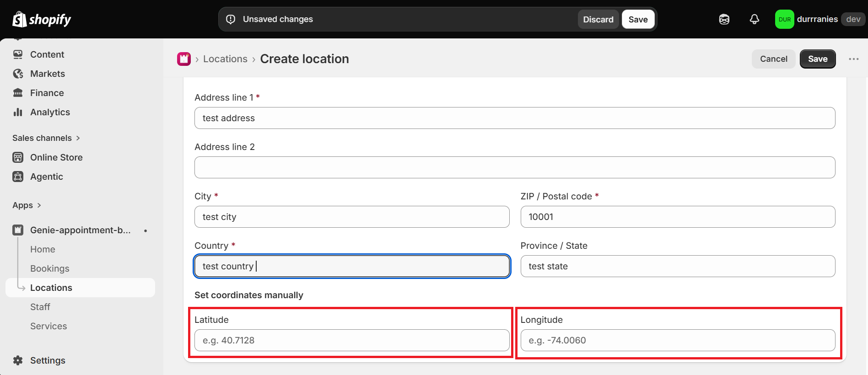
Task: Click the Genie-appointment-b... app name
Action: click(81, 230)
